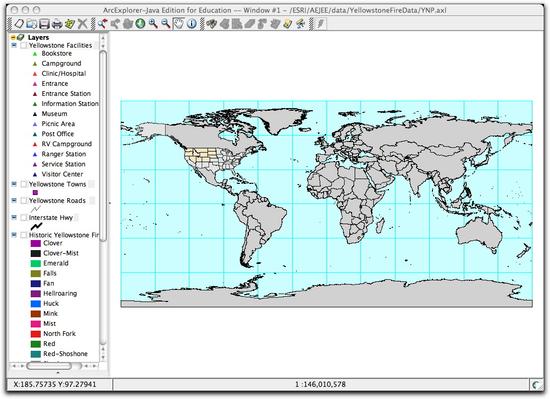Click the layers panel vertical scrollbar
Image resolution: width=550 pixels, height=399 pixels.
[103, 196]
